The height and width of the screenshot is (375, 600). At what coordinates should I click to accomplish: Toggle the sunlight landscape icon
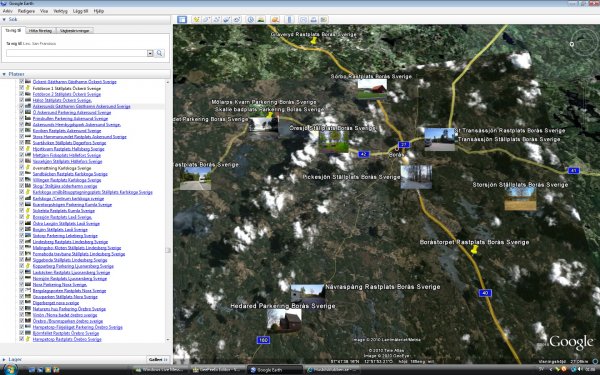pos(261,20)
